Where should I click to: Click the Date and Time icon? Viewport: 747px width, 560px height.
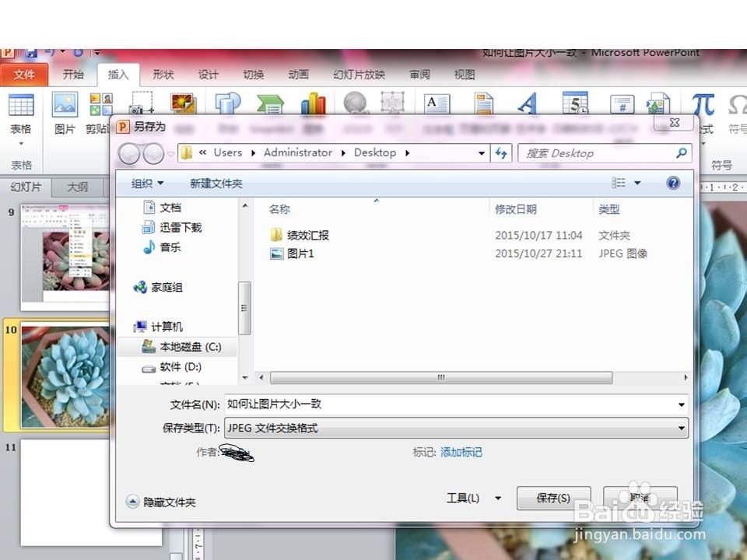click(x=575, y=103)
